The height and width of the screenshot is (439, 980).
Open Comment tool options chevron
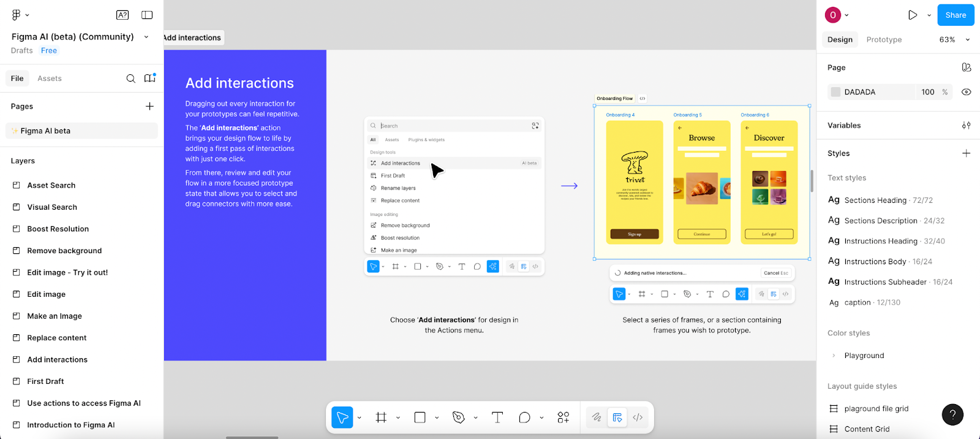pyautogui.click(x=541, y=418)
